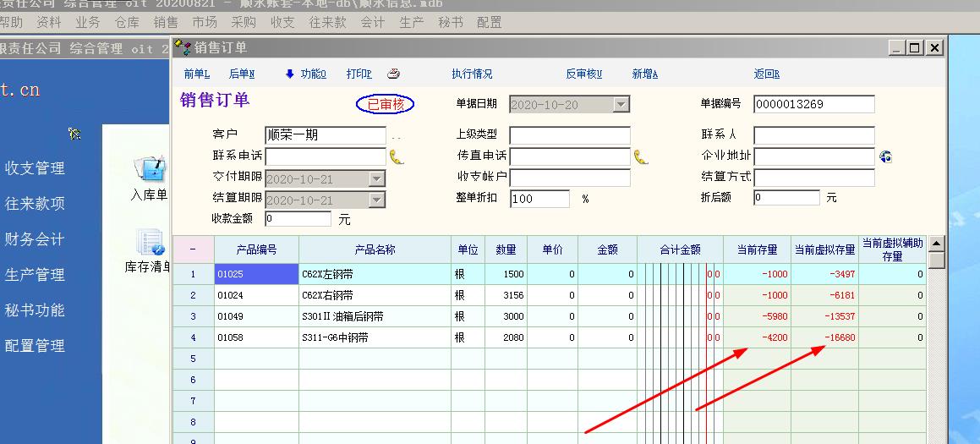Click 新增 to create a new order
The image size is (980, 444).
[644, 74]
